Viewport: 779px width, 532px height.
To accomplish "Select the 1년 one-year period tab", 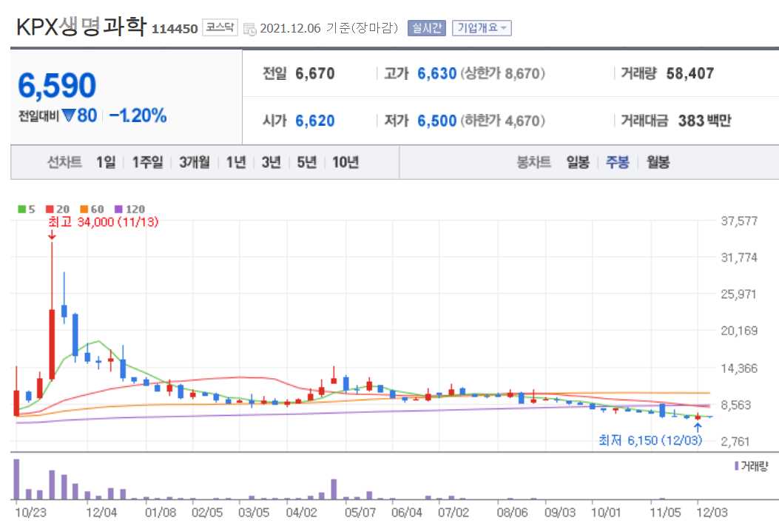I will tap(235, 162).
